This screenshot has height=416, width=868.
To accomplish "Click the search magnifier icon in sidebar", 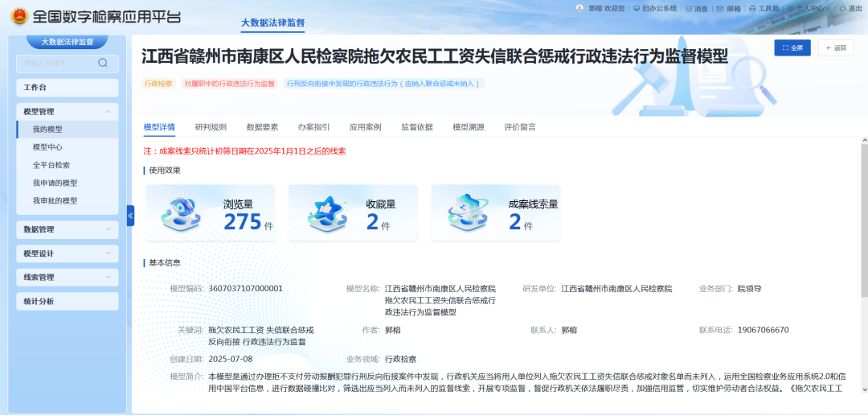I will click(x=102, y=63).
